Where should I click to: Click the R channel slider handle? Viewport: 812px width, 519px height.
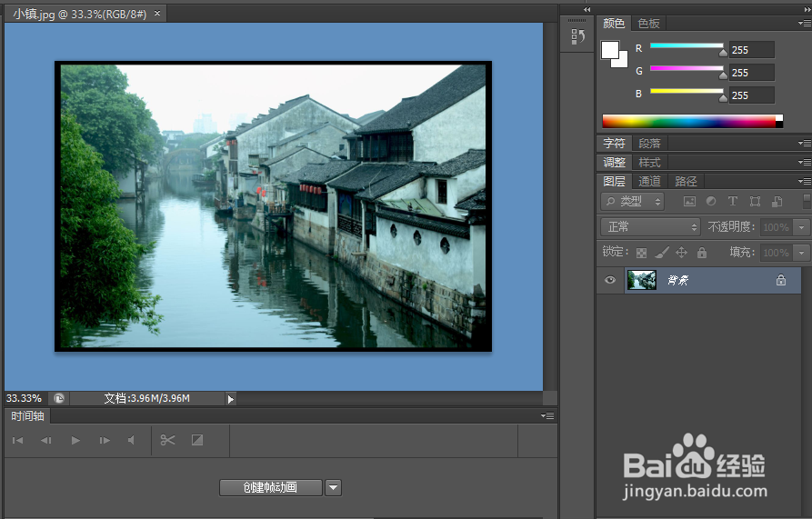[x=723, y=52]
